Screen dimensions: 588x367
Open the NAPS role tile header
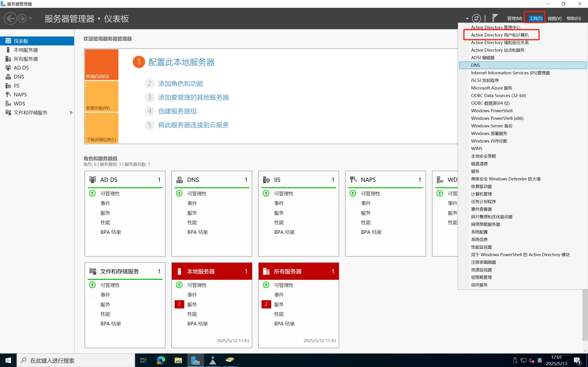pos(385,180)
